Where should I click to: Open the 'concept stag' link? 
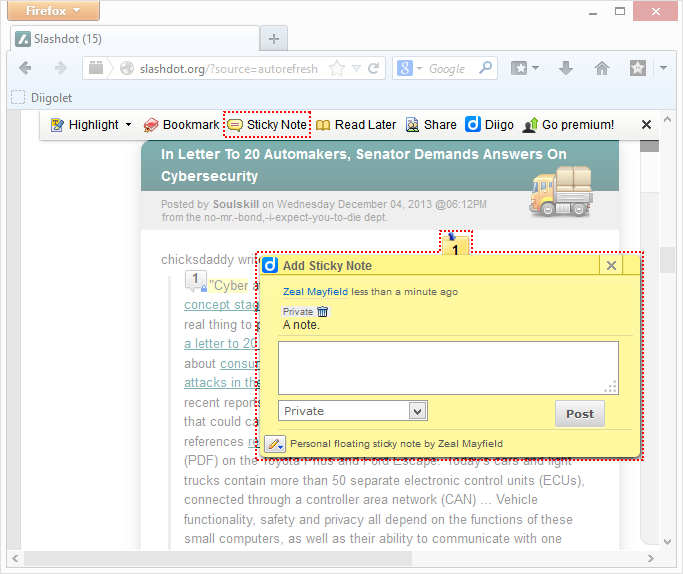[x=221, y=305]
